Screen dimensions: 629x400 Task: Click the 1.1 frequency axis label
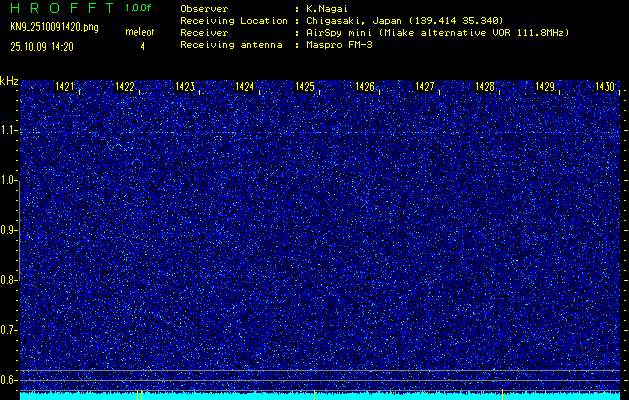(9, 130)
